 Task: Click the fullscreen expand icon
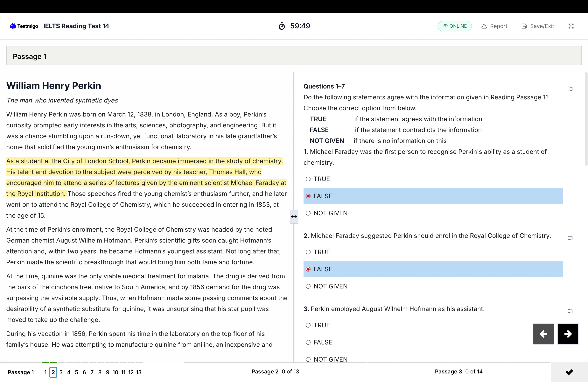(571, 26)
